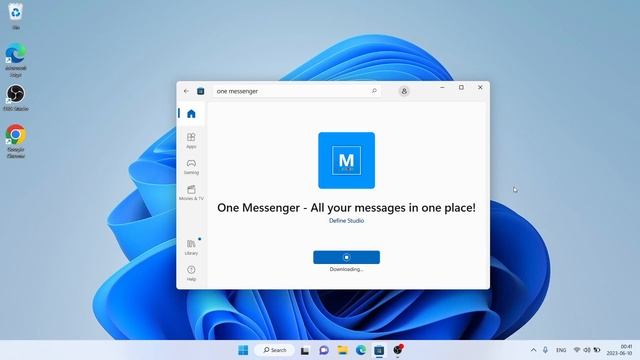This screenshot has width=640, height=360.
Task: Click the Microsoft Store logo icon in title bar
Action: point(200,91)
